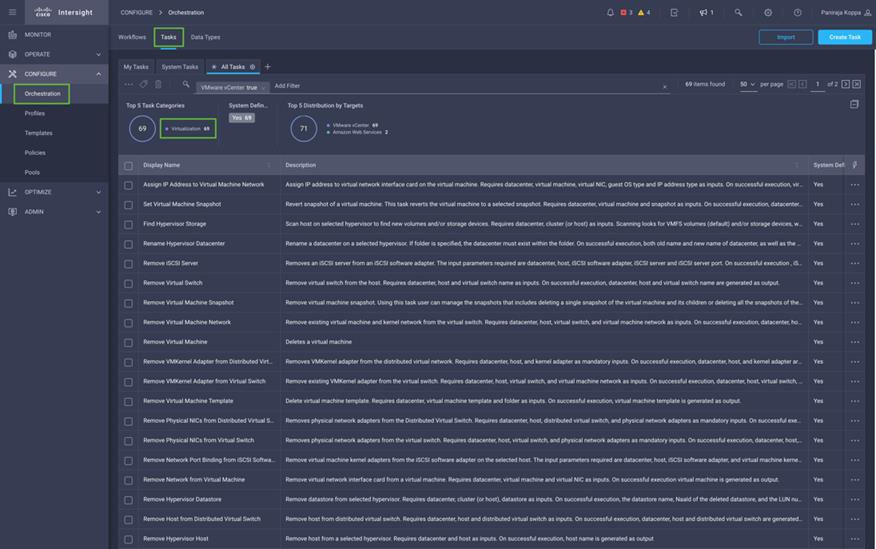Click the notification bell icon
This screenshot has width=876, height=549.
(x=610, y=12)
